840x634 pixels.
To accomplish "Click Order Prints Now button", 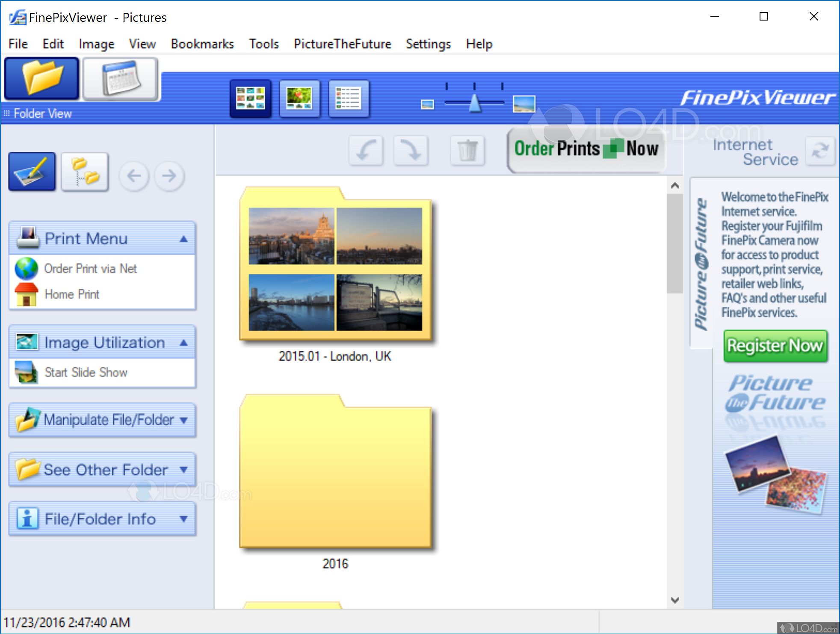I will [586, 149].
